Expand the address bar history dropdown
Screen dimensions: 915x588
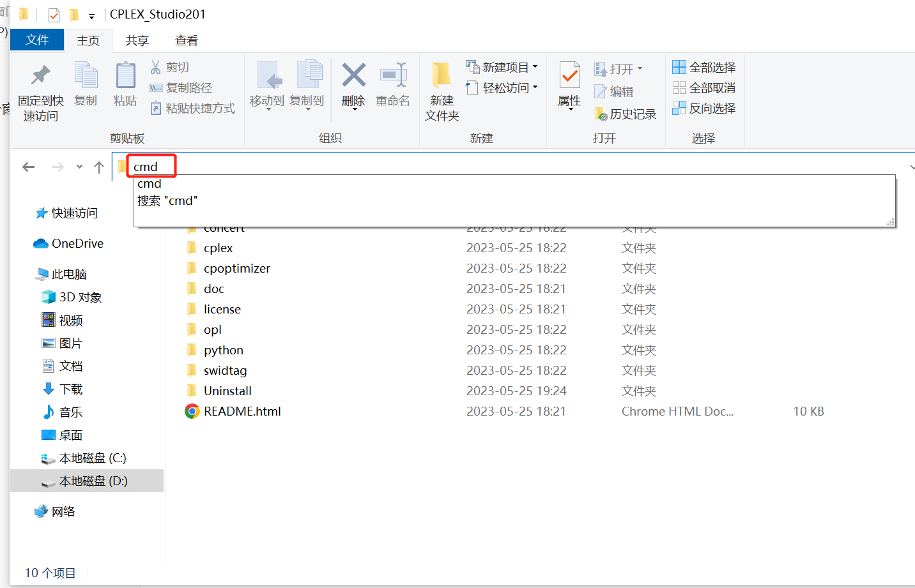(911, 167)
